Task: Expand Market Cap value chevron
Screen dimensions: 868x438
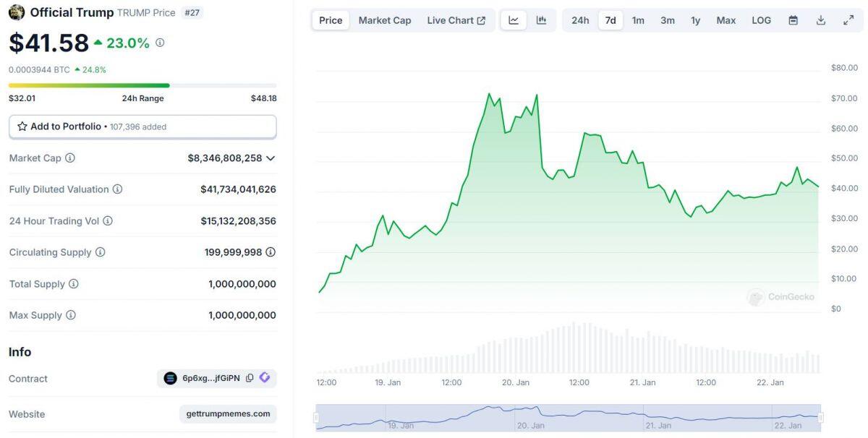Action: tap(271, 158)
